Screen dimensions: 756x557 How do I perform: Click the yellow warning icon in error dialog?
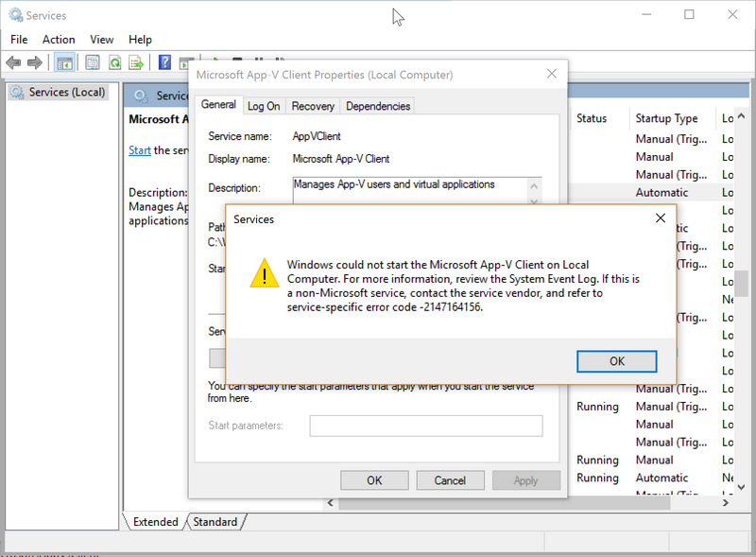[x=265, y=274]
